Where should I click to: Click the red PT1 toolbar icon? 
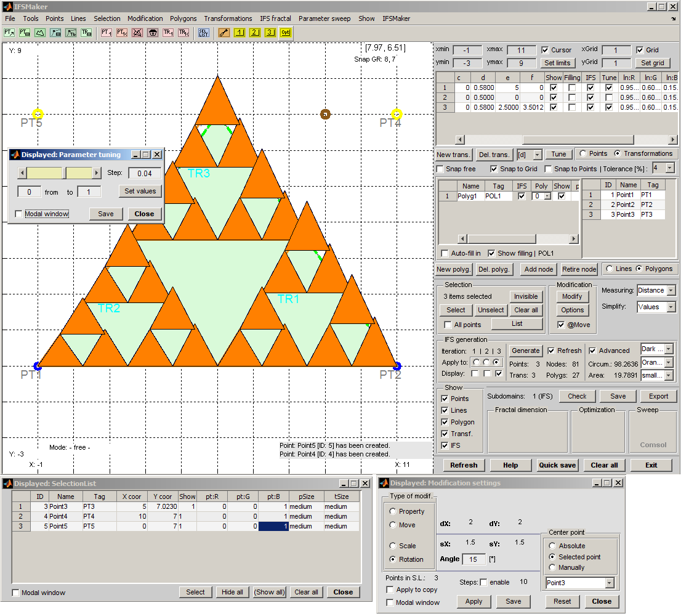point(107,33)
